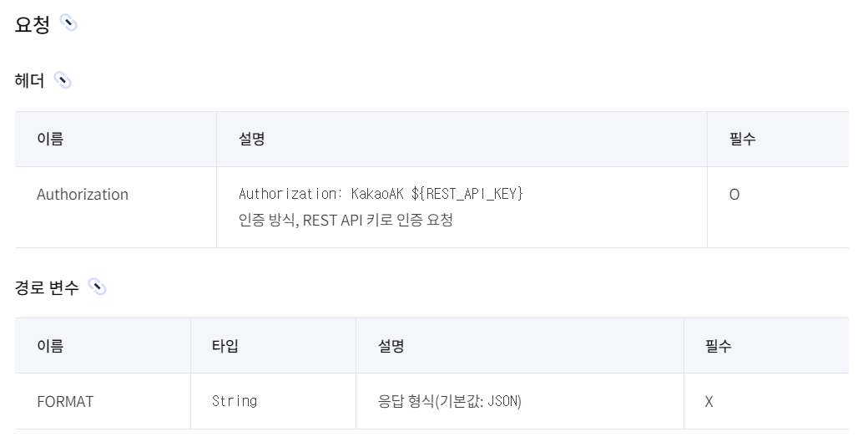This screenshot has height=437, width=868.
Task: Click the 설명 column header in path variable table
Action: (x=391, y=346)
